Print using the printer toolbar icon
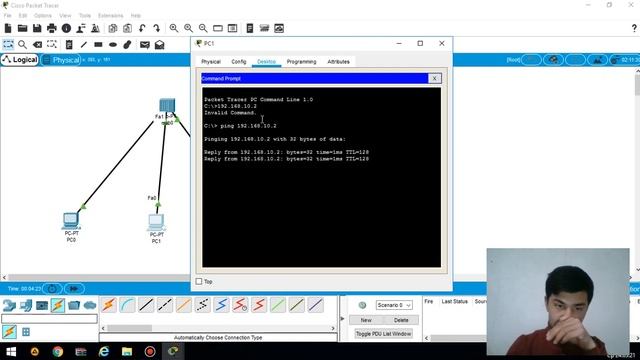The image size is (640, 360). (52, 28)
